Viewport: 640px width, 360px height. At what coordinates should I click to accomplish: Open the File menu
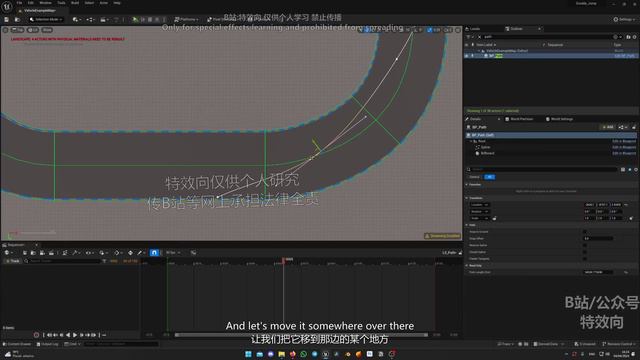click(19, 3)
